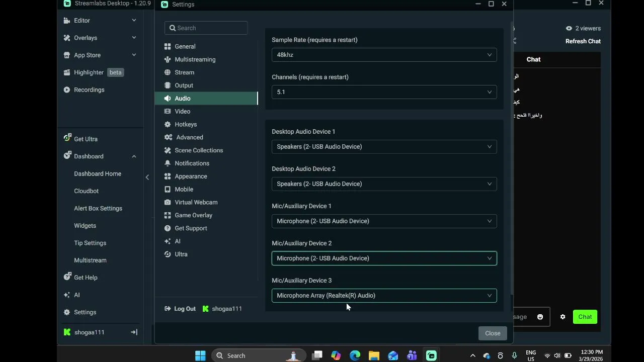The width and height of the screenshot is (644, 362).
Task: Expand the Editor section chevron
Action: tap(134, 21)
